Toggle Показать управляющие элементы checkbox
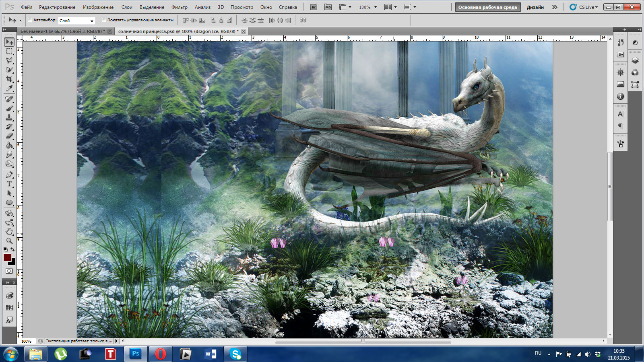Viewport: 644px width, 362px height. click(x=104, y=20)
